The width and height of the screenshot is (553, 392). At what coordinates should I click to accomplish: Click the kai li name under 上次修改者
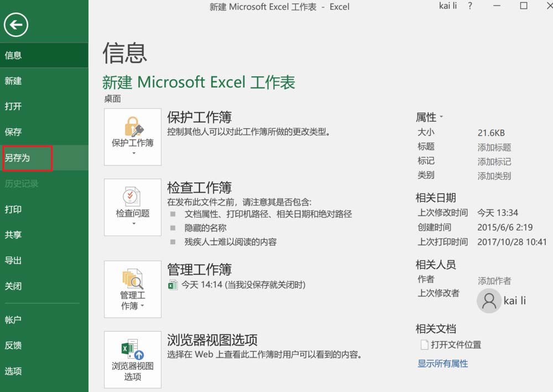pyautogui.click(x=514, y=301)
